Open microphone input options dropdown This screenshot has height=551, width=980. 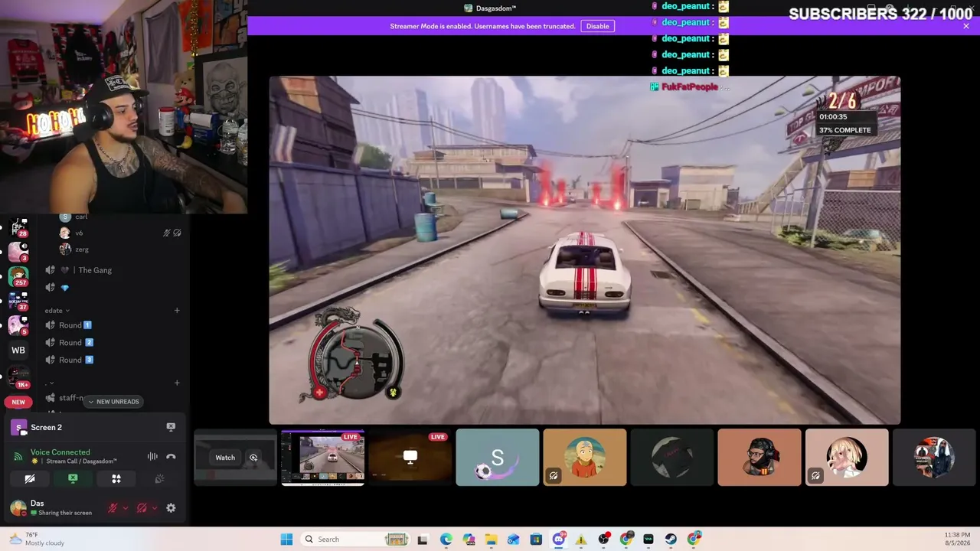(125, 508)
